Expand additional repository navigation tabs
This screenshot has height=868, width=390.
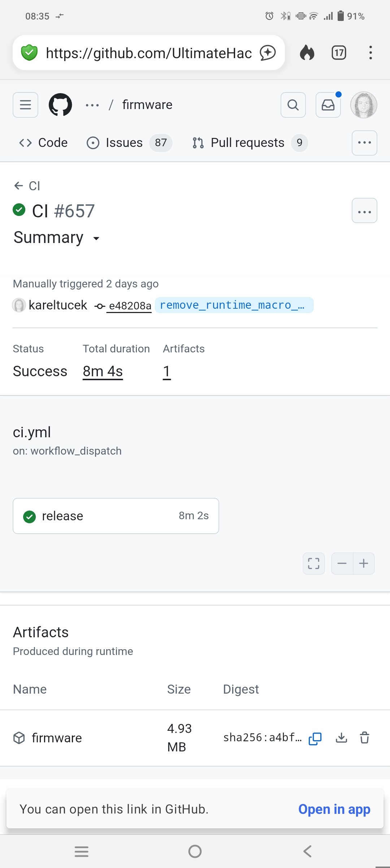pos(364,143)
